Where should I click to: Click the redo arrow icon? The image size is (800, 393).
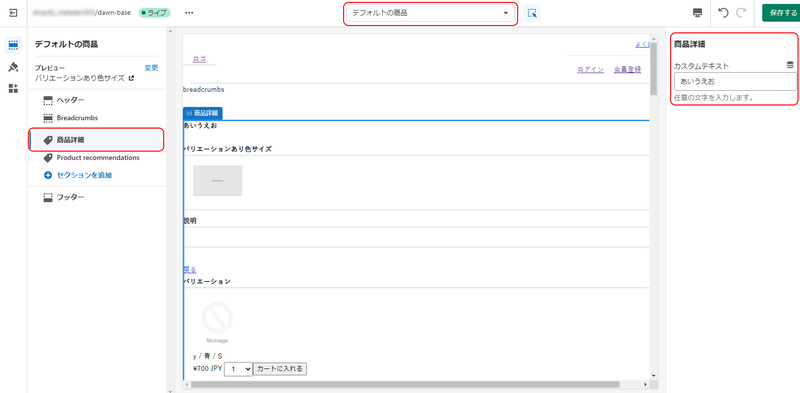click(x=741, y=13)
